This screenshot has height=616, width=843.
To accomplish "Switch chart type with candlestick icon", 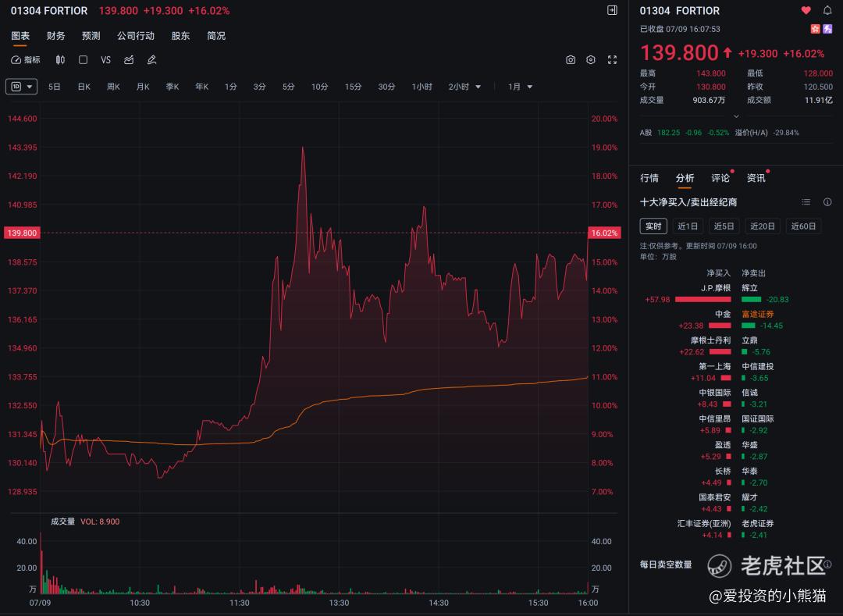I will pyautogui.click(x=60, y=59).
